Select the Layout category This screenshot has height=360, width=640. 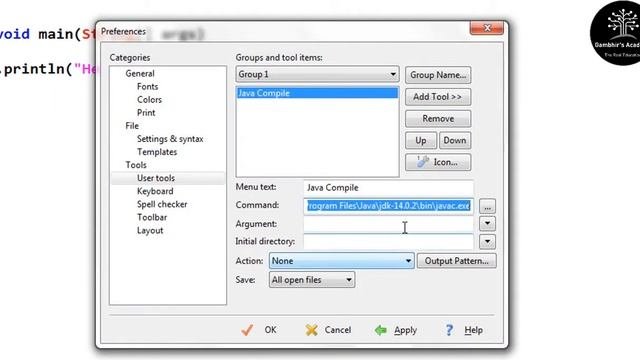(150, 230)
